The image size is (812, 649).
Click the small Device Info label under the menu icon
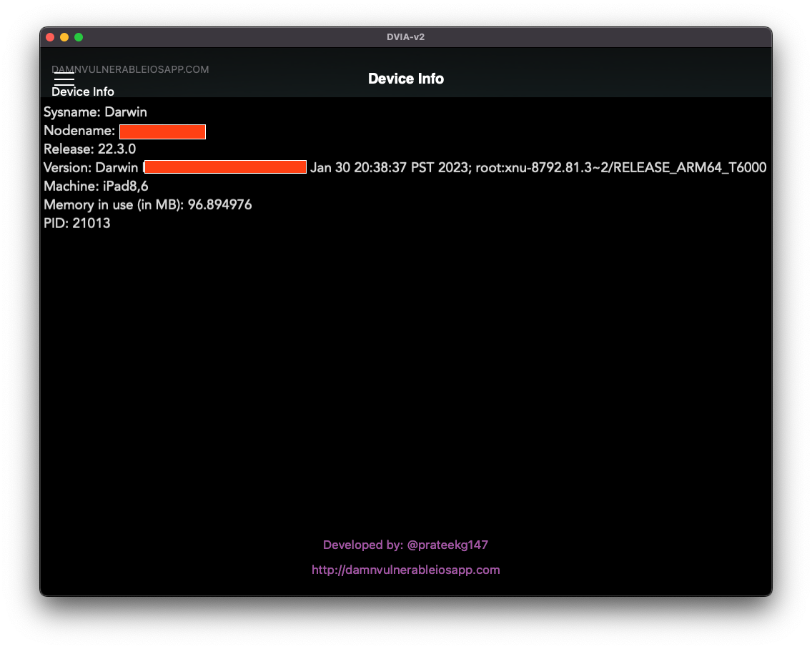click(83, 91)
